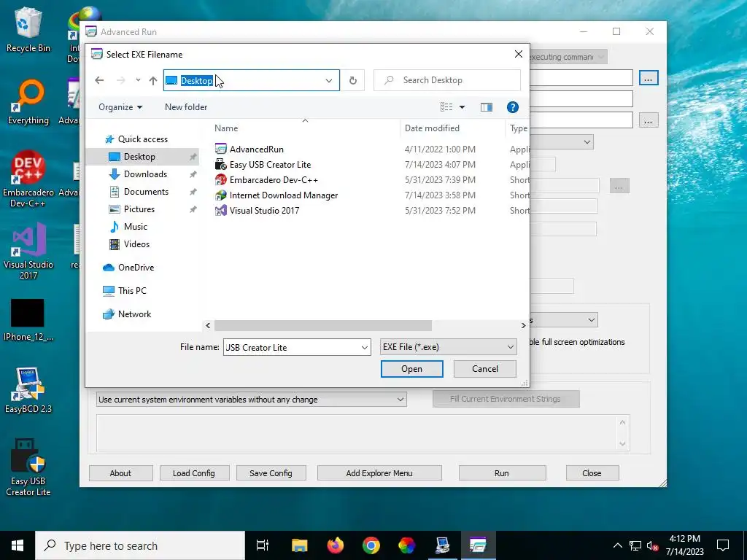Click Close button in Advanced Run
The image size is (747, 560).
point(592,473)
